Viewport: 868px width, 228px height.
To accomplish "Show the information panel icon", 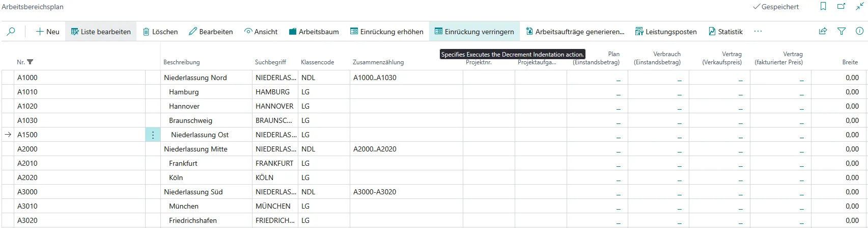I will coord(860,31).
